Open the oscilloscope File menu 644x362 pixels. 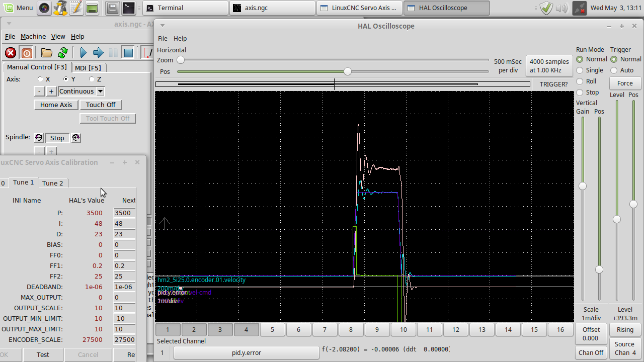tap(163, 38)
